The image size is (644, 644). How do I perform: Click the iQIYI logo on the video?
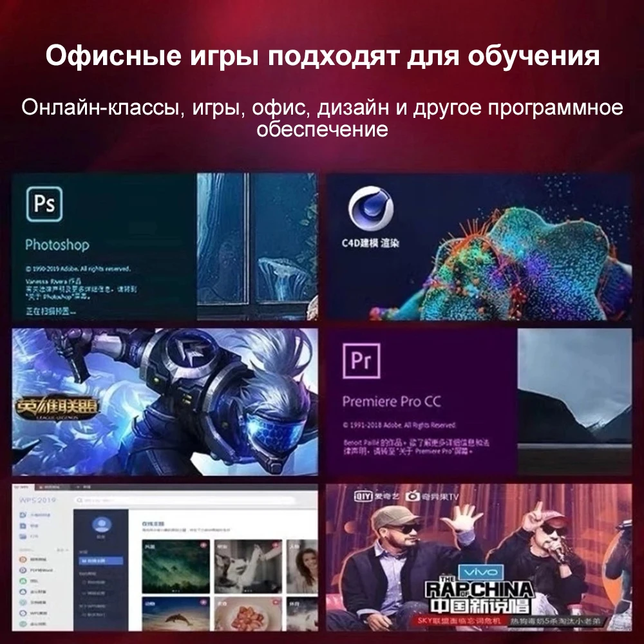[x=377, y=497]
